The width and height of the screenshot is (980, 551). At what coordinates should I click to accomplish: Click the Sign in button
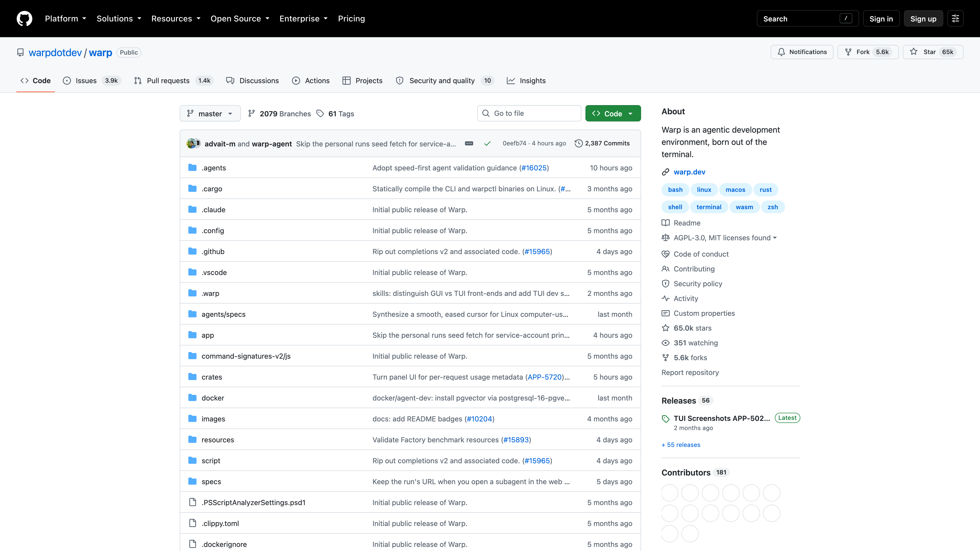pyautogui.click(x=881, y=19)
